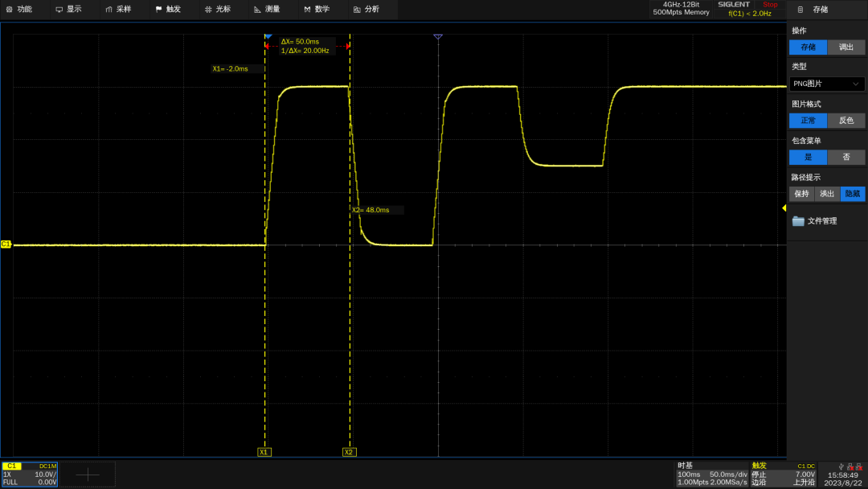Open the 功能 utility menu
This screenshot has height=489, width=868.
(19, 10)
